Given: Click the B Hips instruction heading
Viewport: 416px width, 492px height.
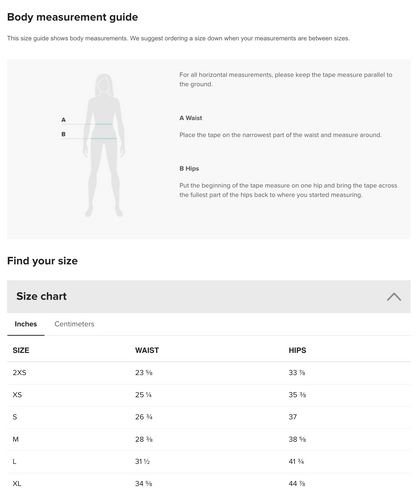Looking at the screenshot, I should point(189,169).
